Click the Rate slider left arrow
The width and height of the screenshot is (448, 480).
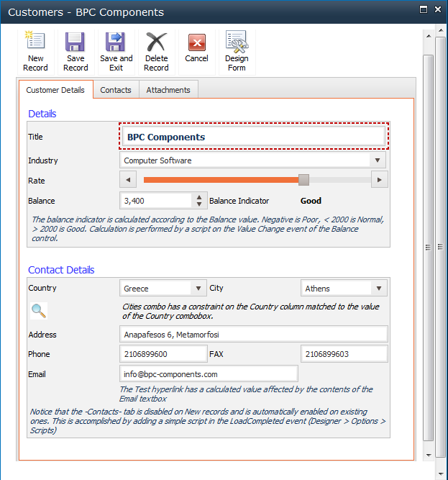(128, 180)
